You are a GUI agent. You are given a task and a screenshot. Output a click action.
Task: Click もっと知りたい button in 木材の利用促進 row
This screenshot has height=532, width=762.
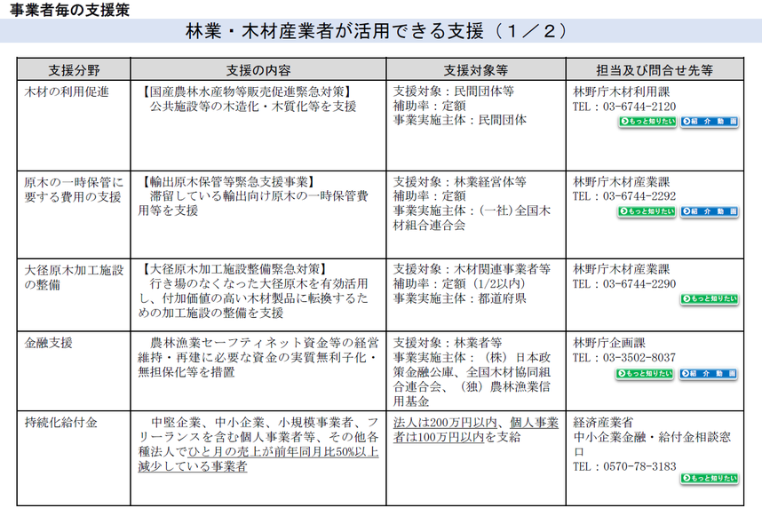tap(647, 122)
